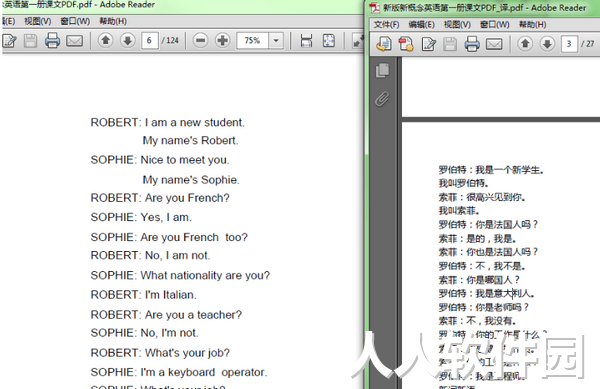Zoom in with plus button in left window
Viewport: 600px width, 389px height.
[x=222, y=40]
